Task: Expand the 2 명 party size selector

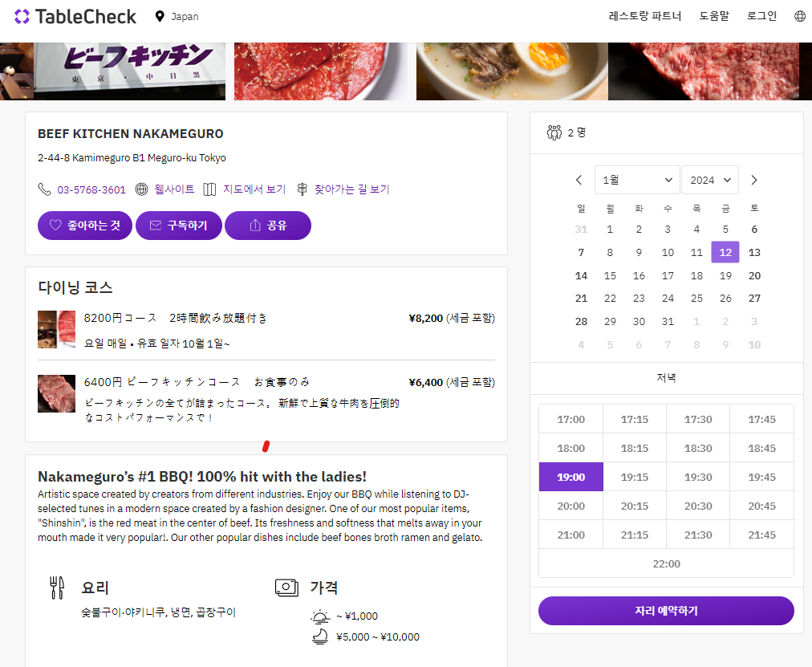Action: click(667, 132)
